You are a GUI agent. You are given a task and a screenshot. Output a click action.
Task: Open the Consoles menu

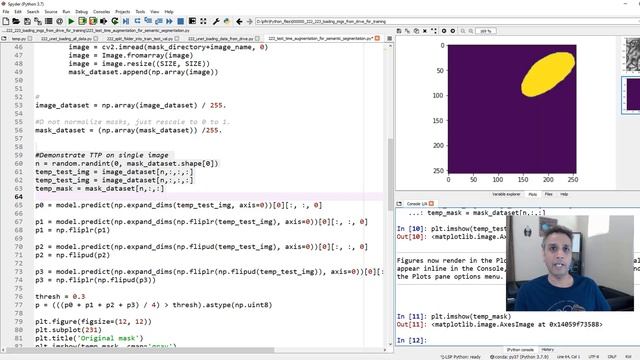(101, 12)
